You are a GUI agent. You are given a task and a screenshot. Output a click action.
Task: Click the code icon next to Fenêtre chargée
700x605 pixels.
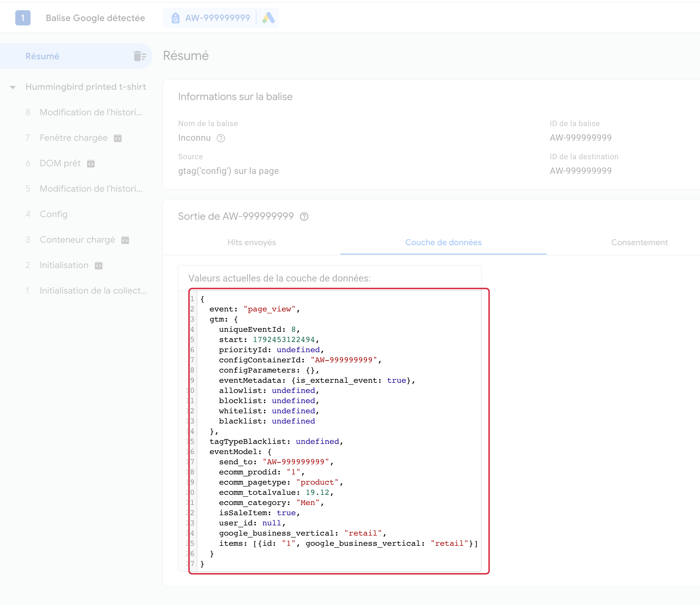coord(117,138)
